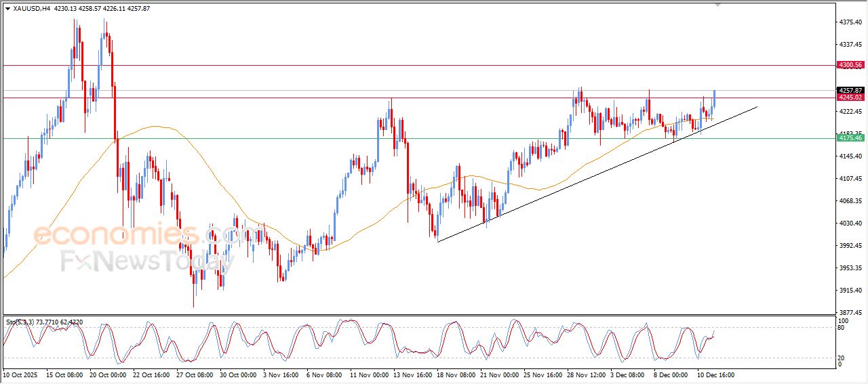868x384 pixels.
Task: Click the black triangle beside XAUUSD,H4
Action: click(7, 9)
